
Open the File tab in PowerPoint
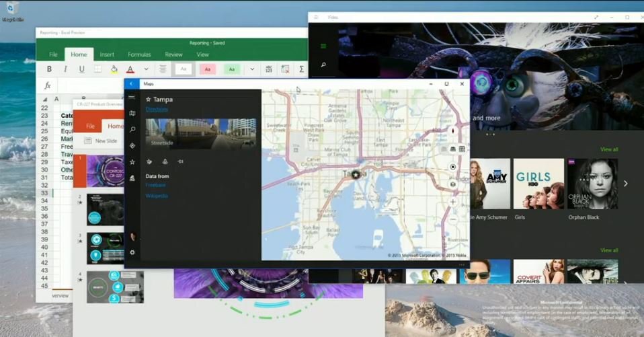click(x=90, y=126)
